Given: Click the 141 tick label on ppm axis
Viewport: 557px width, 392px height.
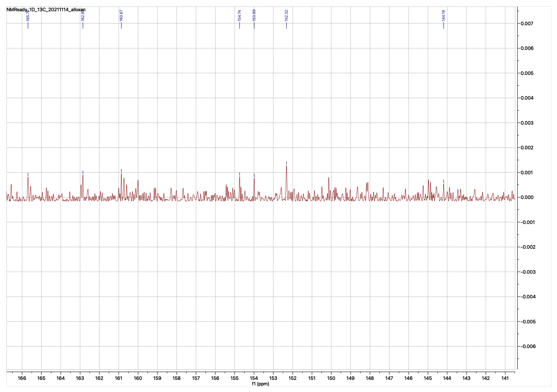Looking at the screenshot, I should pyautogui.click(x=505, y=378).
